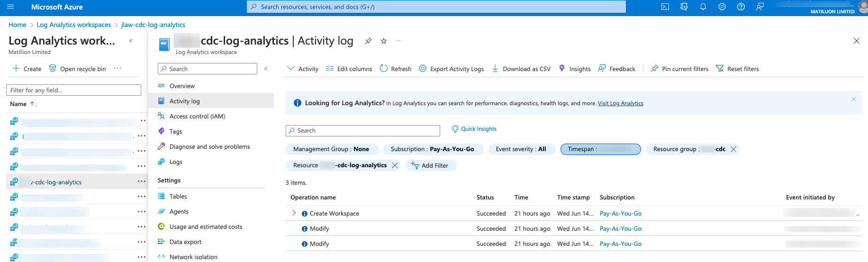
Task: Follow the Visit Log Analytics link
Action: click(620, 103)
